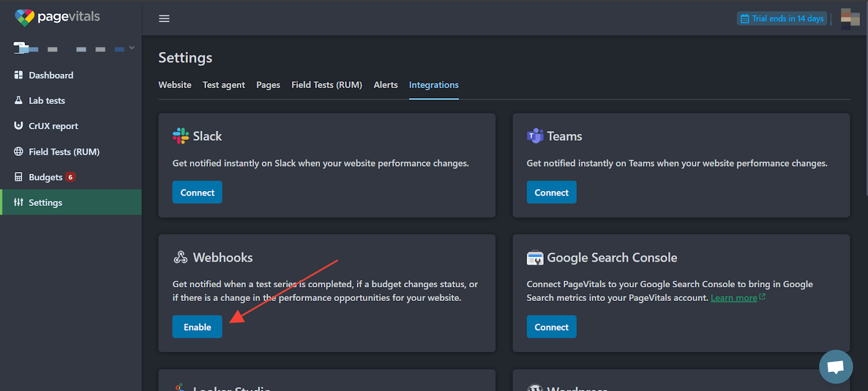Open Settings in the sidebar
Screen dimensions: 868x391
[x=71, y=202]
